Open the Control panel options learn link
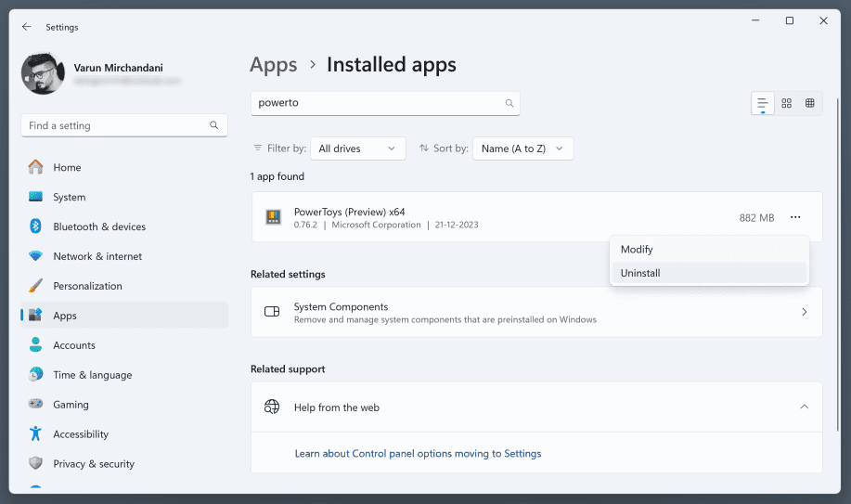This screenshot has width=851, height=504. point(418,454)
